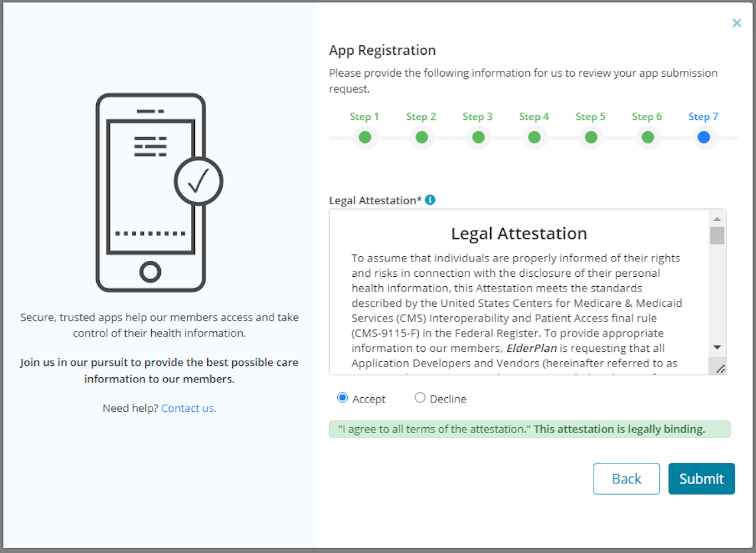Screen dimensions: 756x553
Task: Click the resize handle of the attestation area
Action: coord(720,368)
